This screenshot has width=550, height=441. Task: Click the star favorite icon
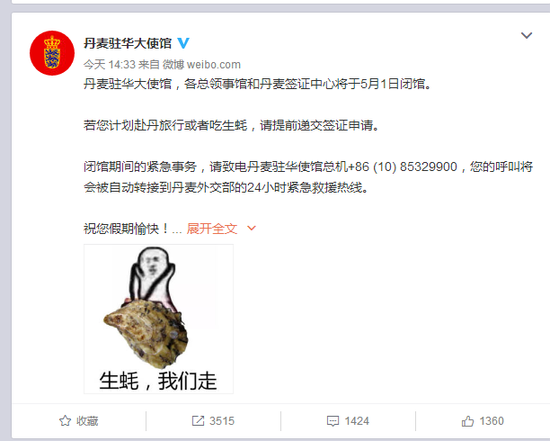[x=65, y=421]
